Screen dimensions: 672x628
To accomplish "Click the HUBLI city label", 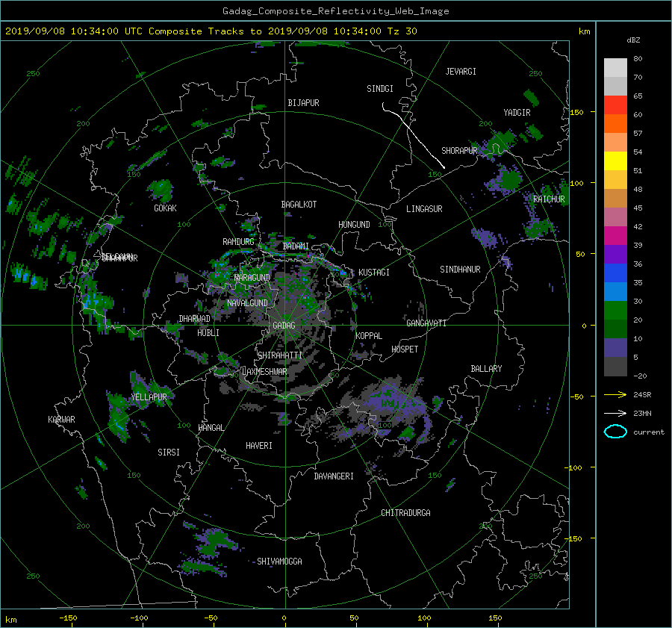I will point(208,333).
